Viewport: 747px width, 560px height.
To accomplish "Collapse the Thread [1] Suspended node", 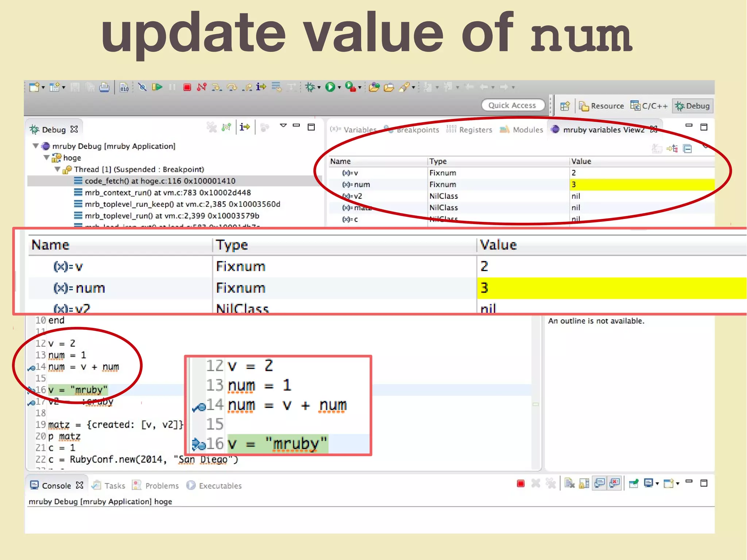I will pos(58,169).
